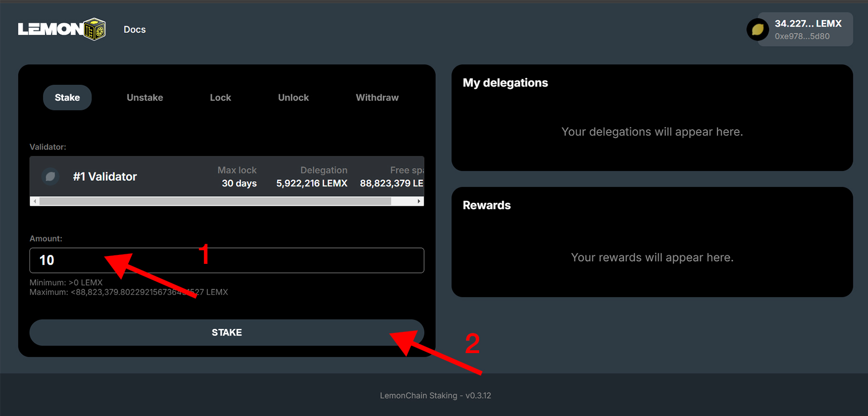Click the 34.227... LEMX balance text
The width and height of the screenshot is (868, 416).
click(808, 23)
